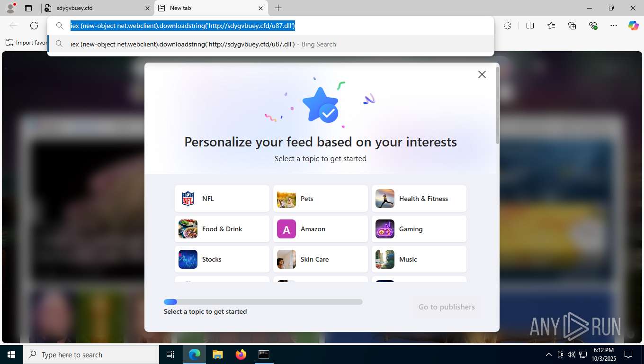The height and width of the screenshot is (364, 644).
Task: Open the Copilot icon
Action: 634,26
